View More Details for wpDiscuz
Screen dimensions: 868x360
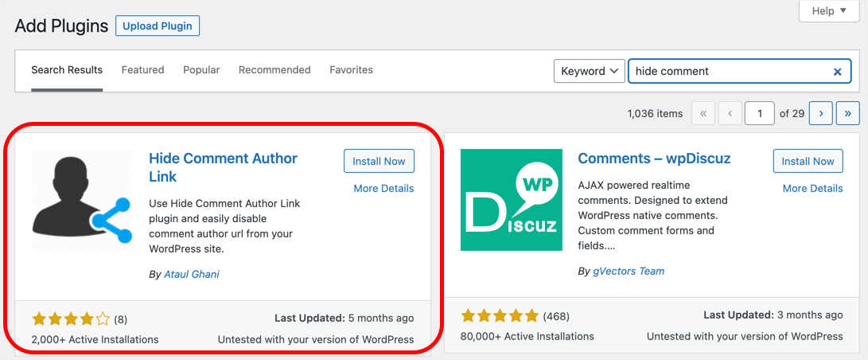(x=812, y=189)
